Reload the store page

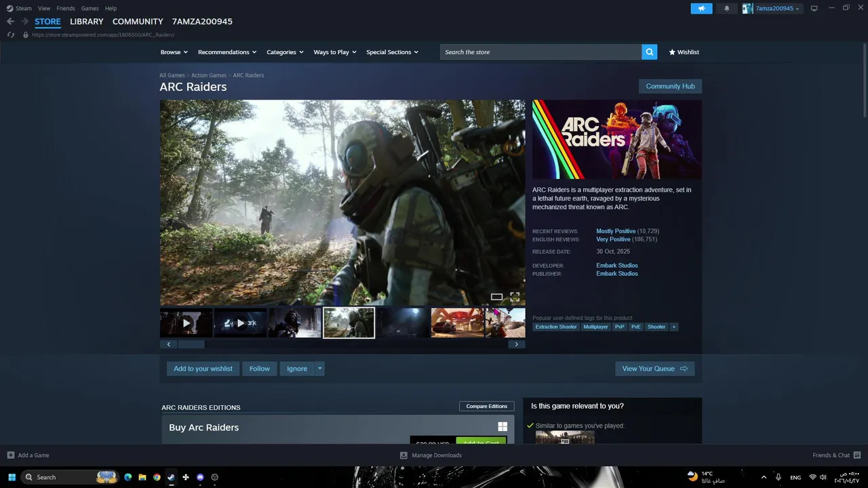click(11, 35)
